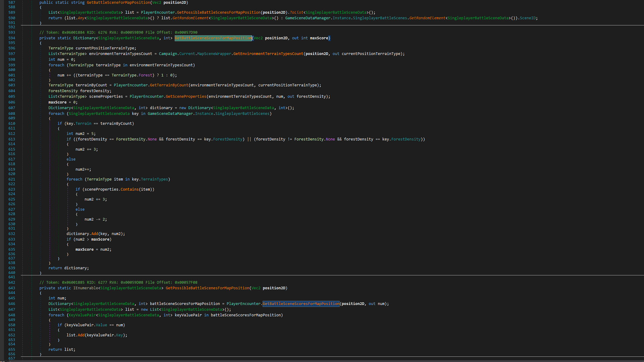Click the SceneID property on line 590

click(x=527, y=18)
